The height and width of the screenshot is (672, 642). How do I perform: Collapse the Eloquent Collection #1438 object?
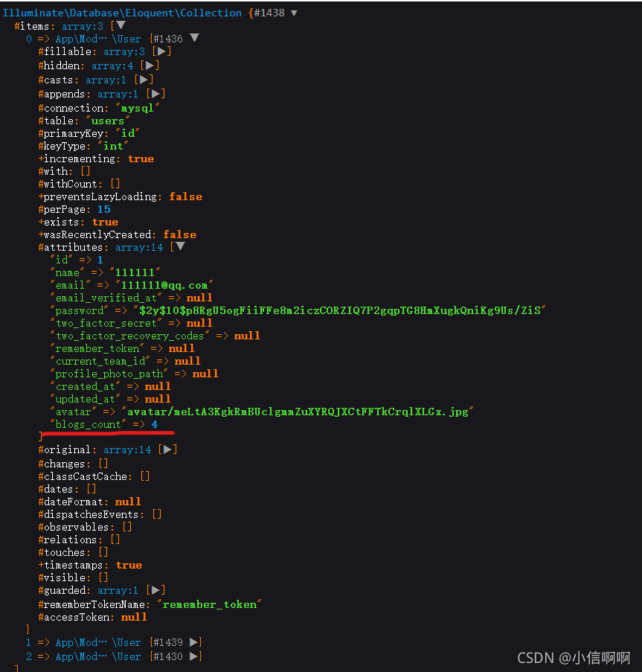click(x=294, y=13)
